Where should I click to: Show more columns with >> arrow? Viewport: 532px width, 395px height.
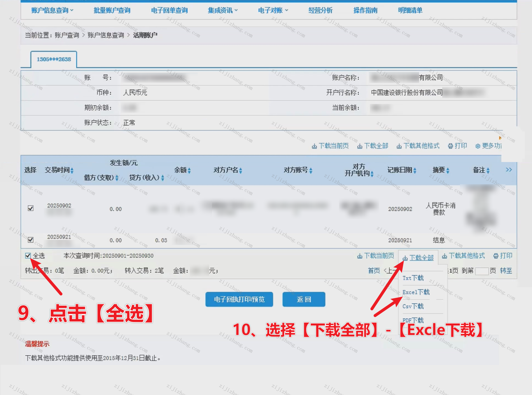(509, 170)
